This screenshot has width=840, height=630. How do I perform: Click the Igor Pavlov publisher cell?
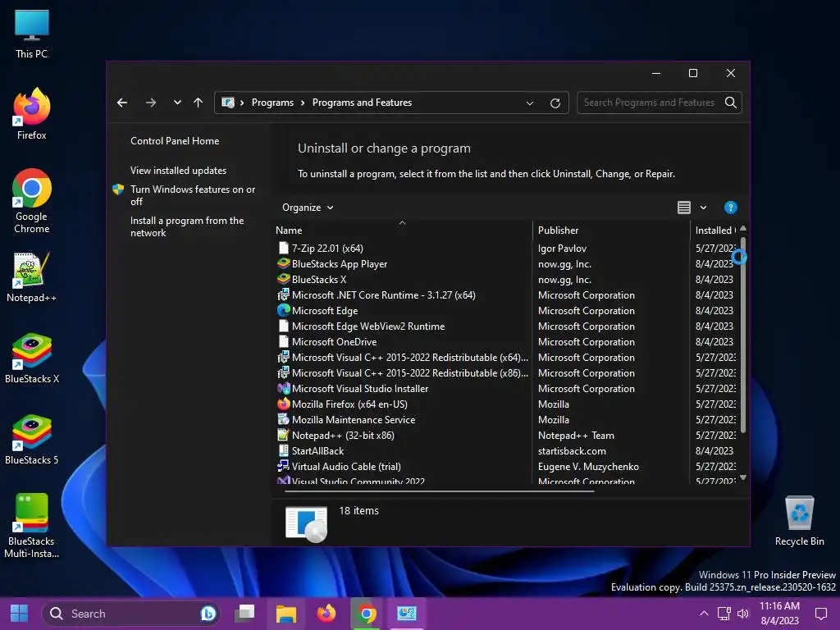563,249
